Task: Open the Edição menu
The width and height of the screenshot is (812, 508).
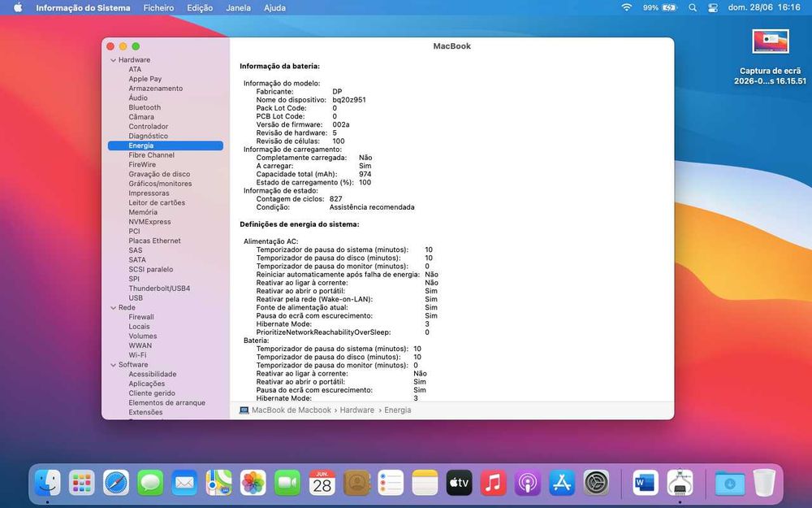Action: (200, 8)
